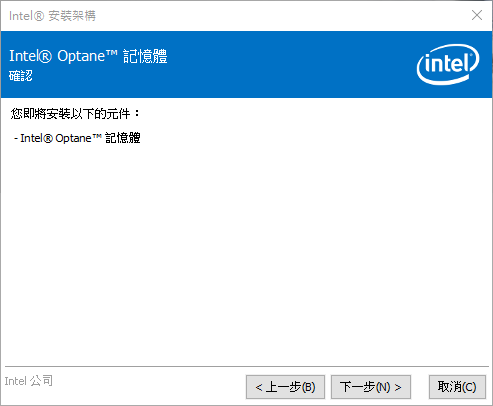Click the '您即將安裝以下的元件：' text
This screenshot has height=406, width=493.
pyautogui.click(x=75, y=114)
